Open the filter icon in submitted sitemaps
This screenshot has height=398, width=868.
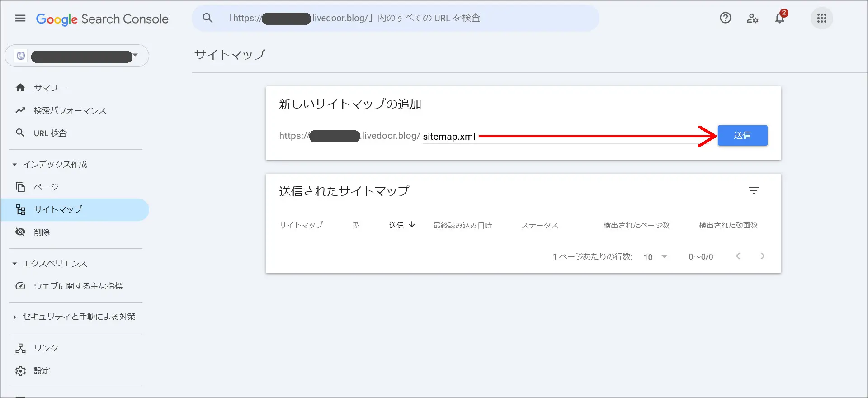(x=754, y=190)
